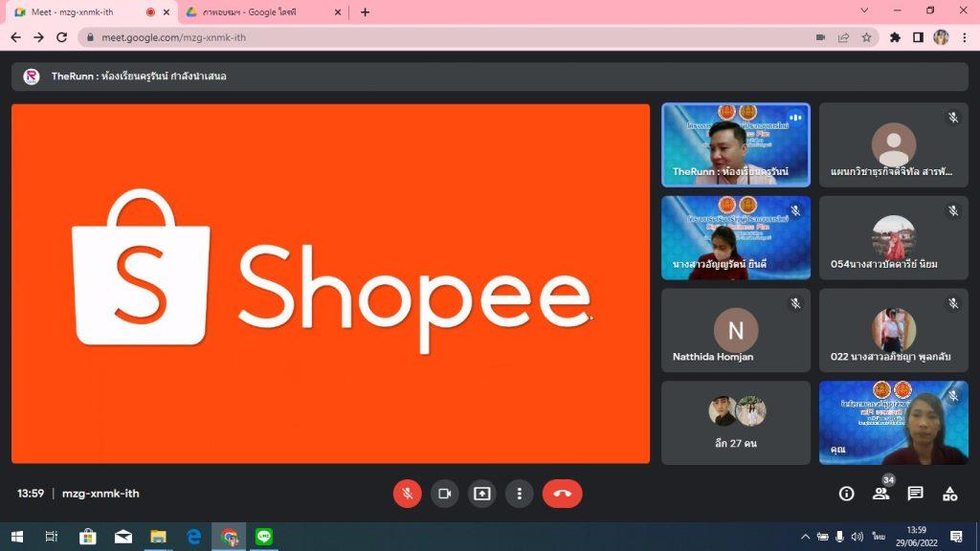Open Microsoft Edge from taskbar
This screenshot has width=980, height=551.
193,537
